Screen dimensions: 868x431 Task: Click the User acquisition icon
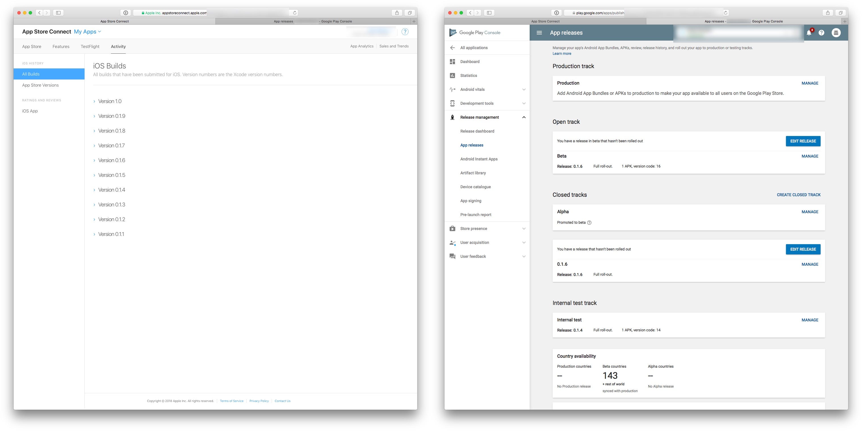452,243
